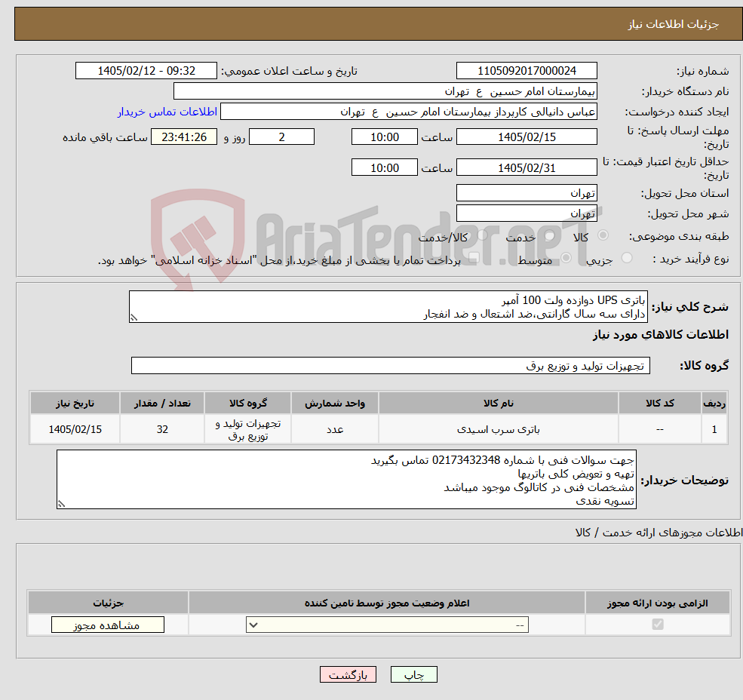This screenshot has width=743, height=700.
Task: Click the تاریخ نیاز column header
Action: [75, 404]
